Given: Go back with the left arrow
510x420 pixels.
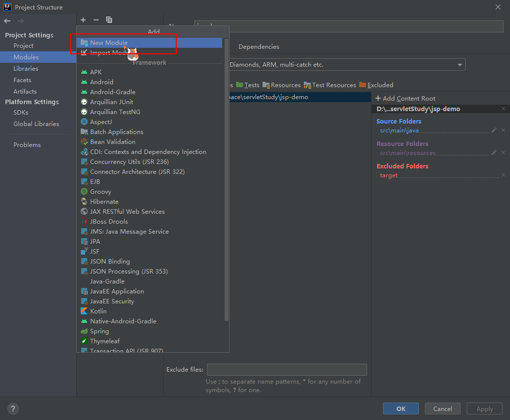Looking at the screenshot, I should tap(7, 21).
